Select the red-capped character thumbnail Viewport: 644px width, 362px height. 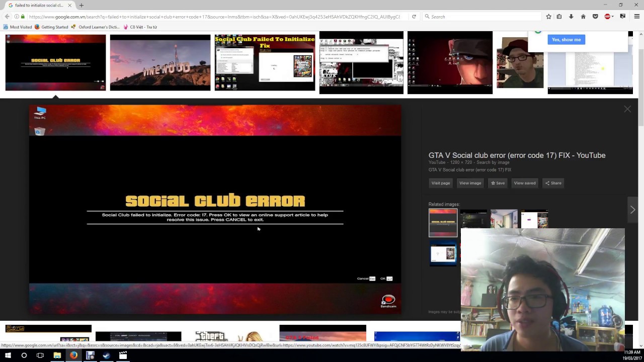point(450,62)
